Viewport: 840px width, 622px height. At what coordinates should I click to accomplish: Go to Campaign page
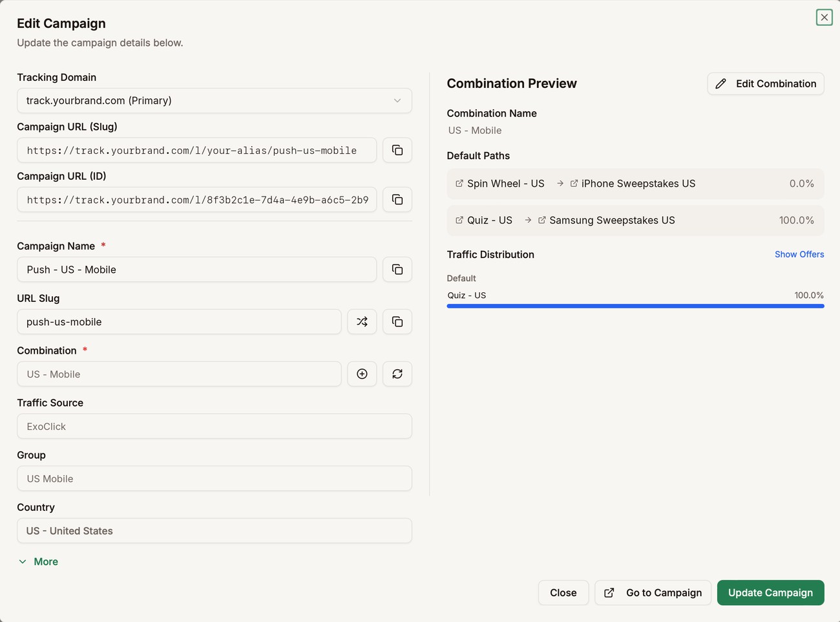pyautogui.click(x=653, y=593)
